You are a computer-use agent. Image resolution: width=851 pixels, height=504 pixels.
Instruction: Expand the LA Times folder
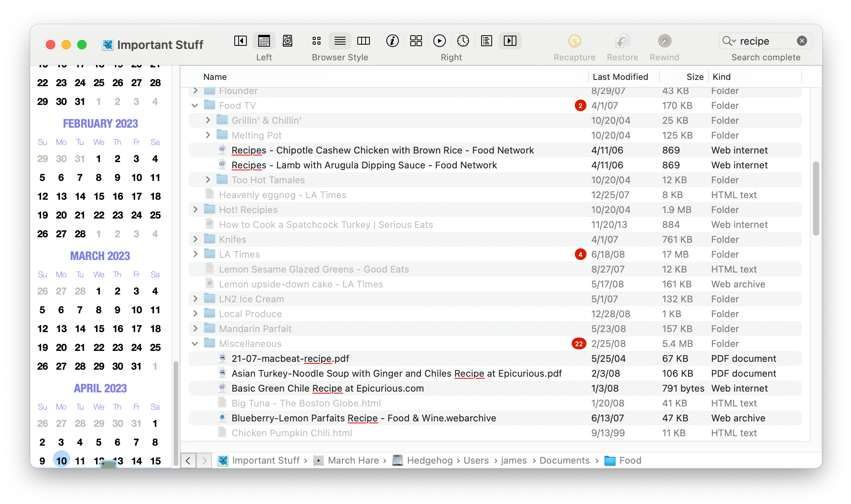coord(195,254)
